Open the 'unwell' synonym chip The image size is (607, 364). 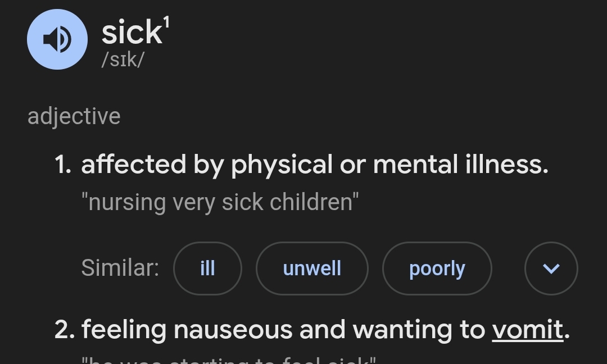coord(312,269)
